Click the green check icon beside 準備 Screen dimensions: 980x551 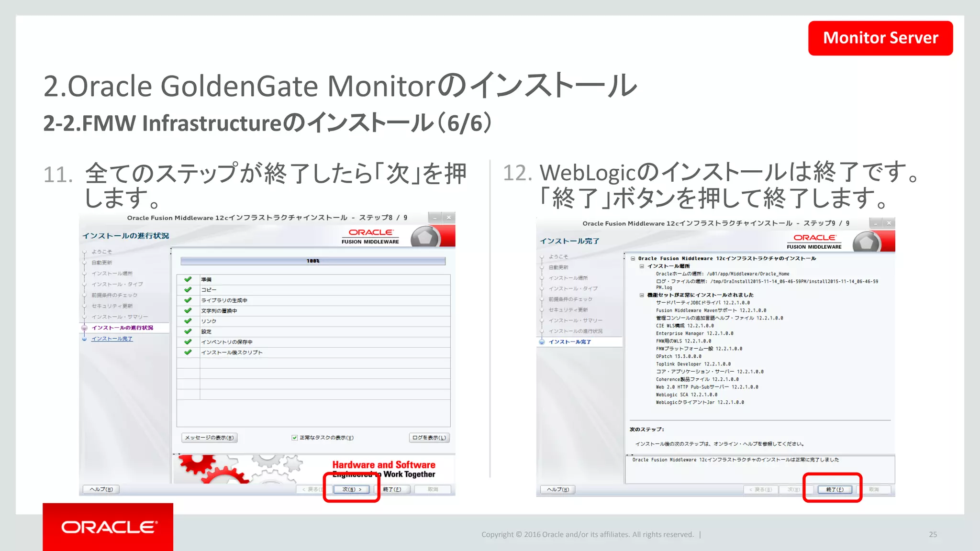tap(188, 279)
